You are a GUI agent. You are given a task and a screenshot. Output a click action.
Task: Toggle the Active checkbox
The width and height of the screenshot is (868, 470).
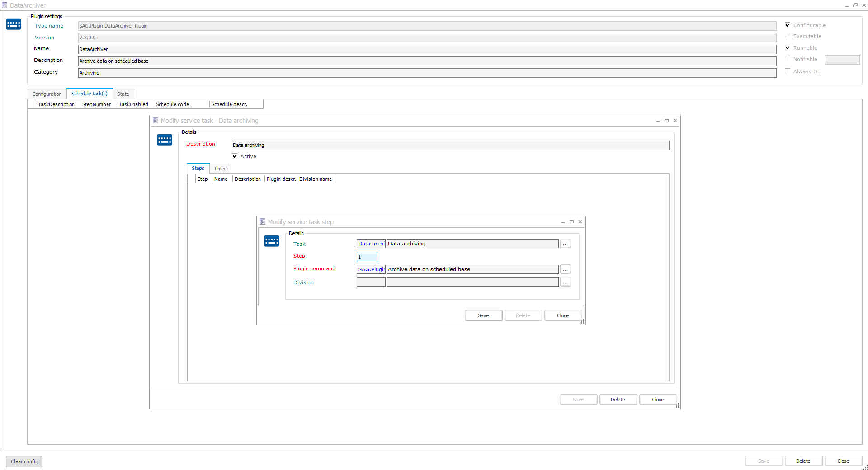pyautogui.click(x=235, y=156)
